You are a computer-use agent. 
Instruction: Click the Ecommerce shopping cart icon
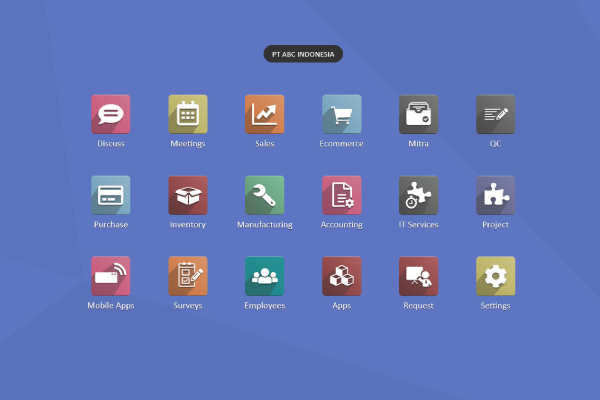tap(342, 114)
